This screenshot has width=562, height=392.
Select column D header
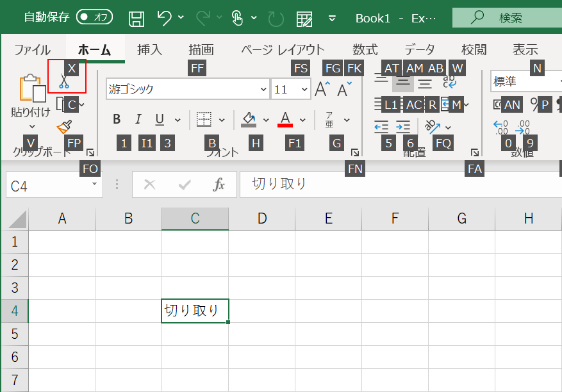[261, 218]
